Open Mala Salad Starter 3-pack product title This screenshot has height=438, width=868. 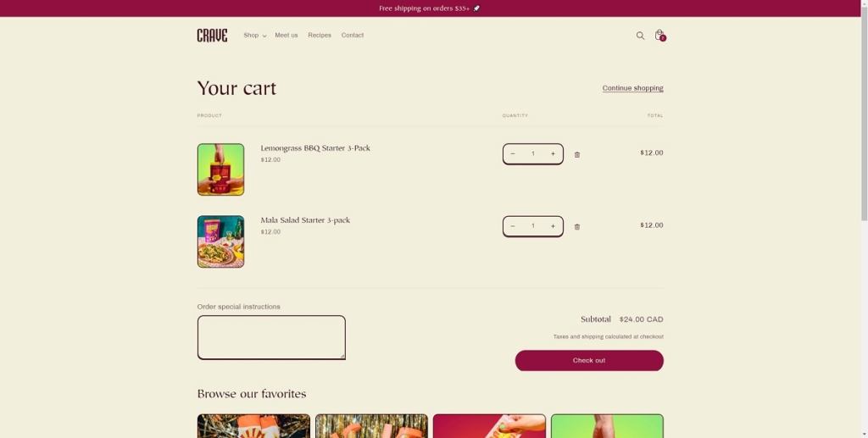305,220
